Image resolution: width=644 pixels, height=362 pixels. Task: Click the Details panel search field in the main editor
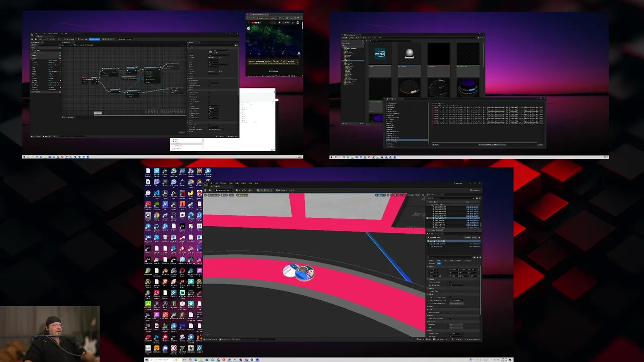coord(450,257)
